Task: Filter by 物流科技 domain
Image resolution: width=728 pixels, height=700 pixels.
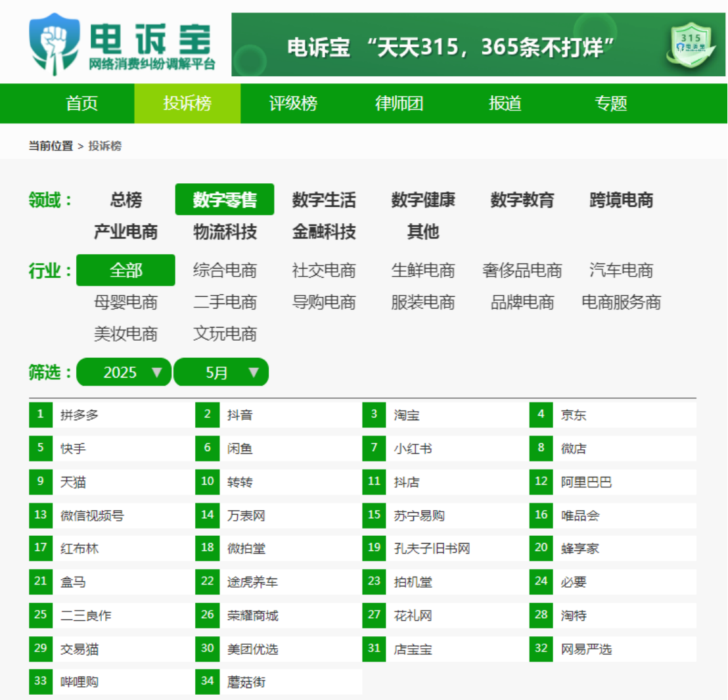Action: pos(225,232)
